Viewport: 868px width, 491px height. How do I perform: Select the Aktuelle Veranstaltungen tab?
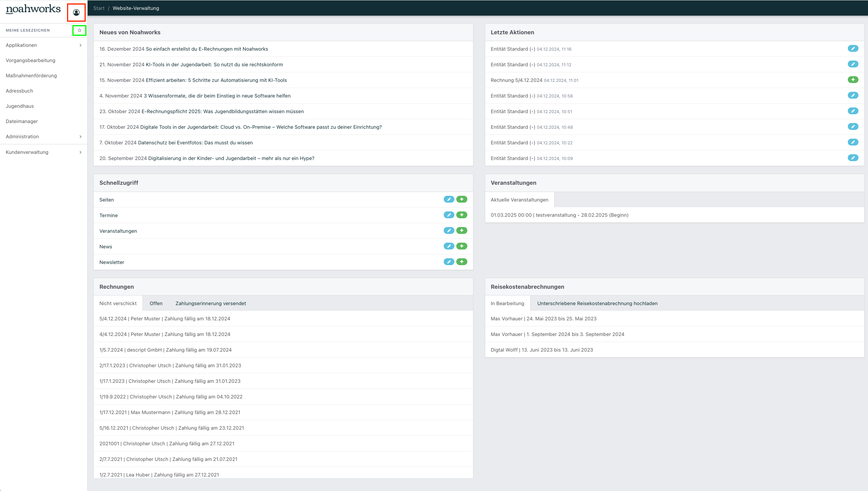pos(520,200)
